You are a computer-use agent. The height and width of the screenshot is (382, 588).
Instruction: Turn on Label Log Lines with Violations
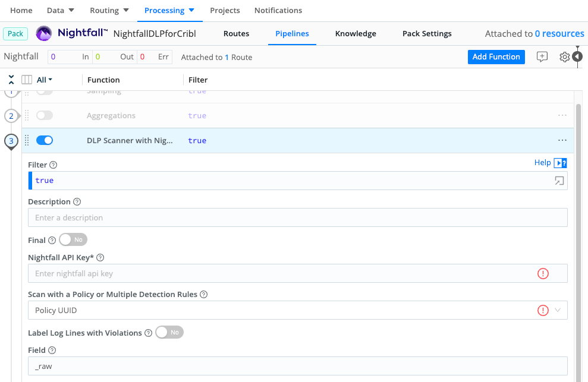pyautogui.click(x=169, y=333)
